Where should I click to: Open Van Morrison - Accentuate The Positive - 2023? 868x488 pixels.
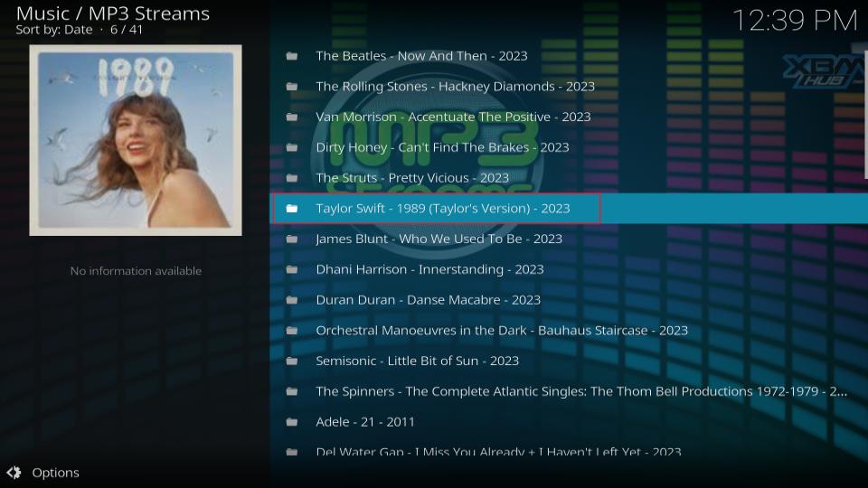pyautogui.click(x=453, y=117)
